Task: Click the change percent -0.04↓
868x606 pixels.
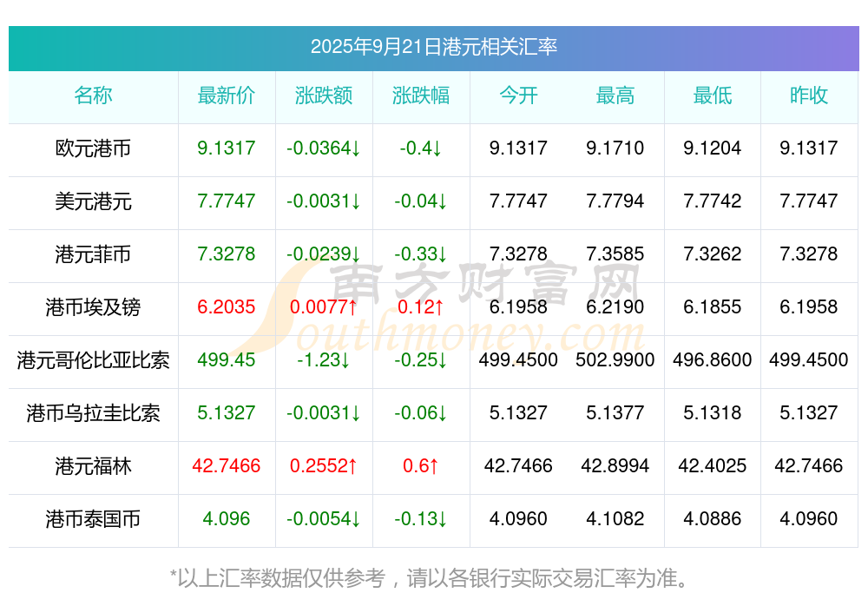Action: click(421, 201)
